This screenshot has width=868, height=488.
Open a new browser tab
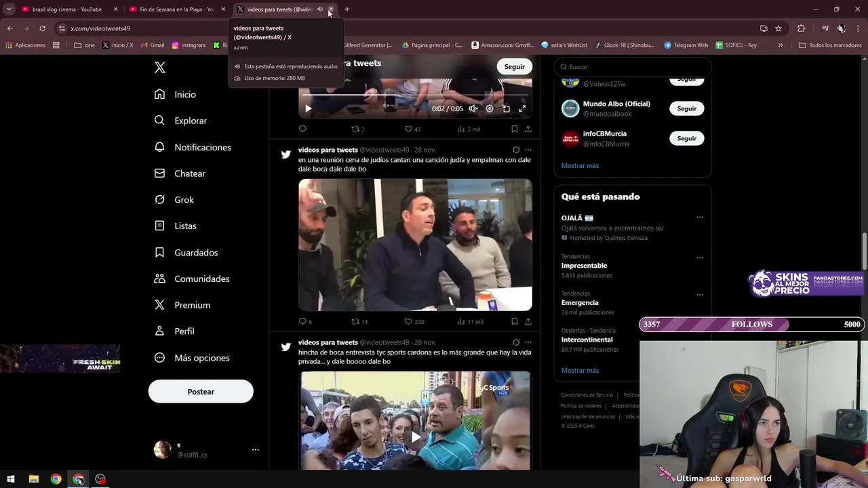[x=347, y=9]
